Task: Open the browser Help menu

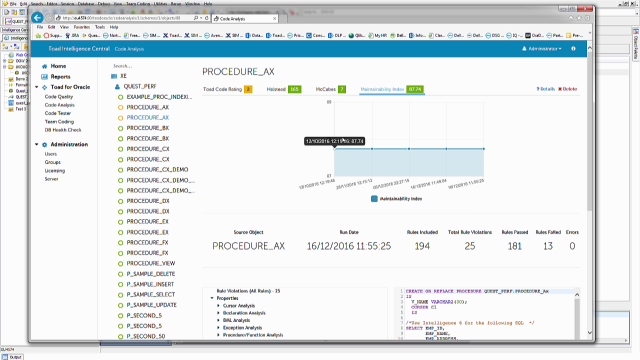Action: click(x=114, y=27)
